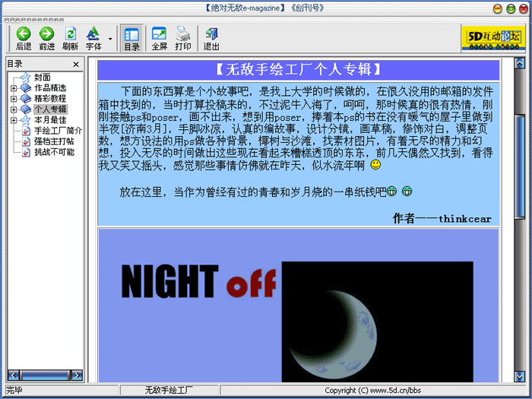
Task: Click the star icon beside 本月最佳
Action: pyautogui.click(x=25, y=120)
